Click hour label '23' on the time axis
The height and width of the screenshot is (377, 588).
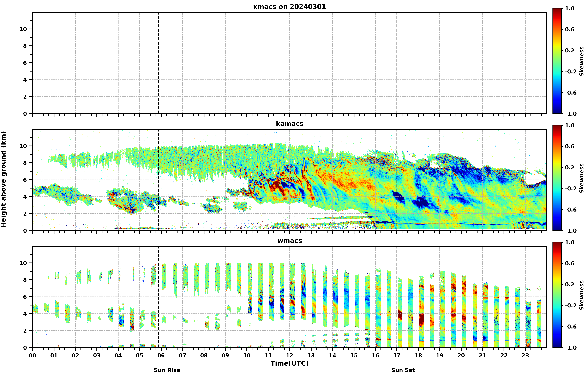(x=525, y=355)
